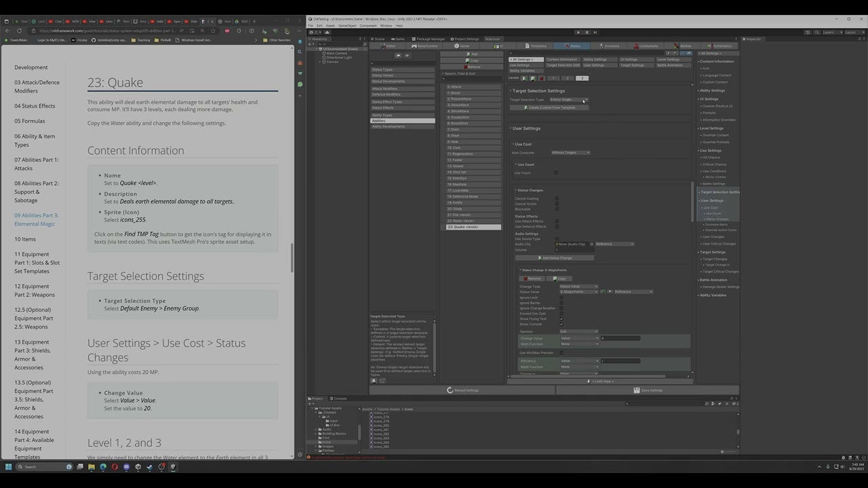
Task: Open the Audio Clip Reference dropdown
Action: click(x=614, y=244)
